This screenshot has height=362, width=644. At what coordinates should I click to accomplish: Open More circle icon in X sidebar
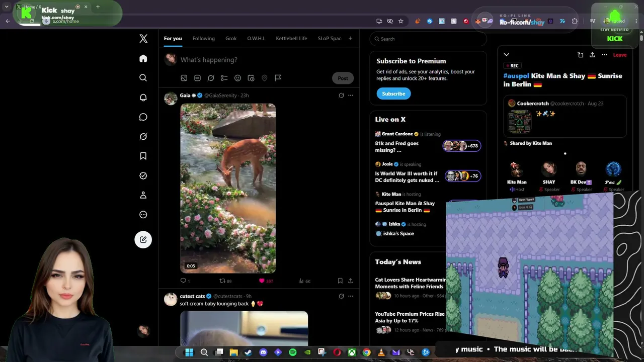(x=143, y=215)
